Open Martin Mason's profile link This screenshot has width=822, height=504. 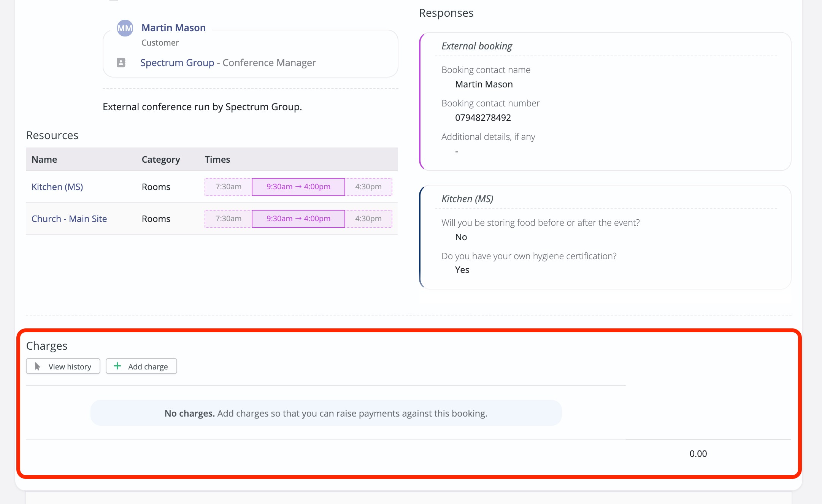pyautogui.click(x=173, y=28)
